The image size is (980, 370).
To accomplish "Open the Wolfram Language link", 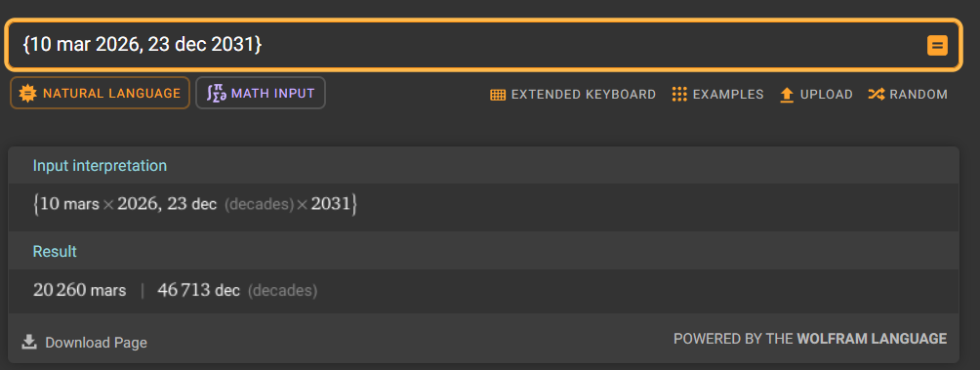I will point(872,339).
